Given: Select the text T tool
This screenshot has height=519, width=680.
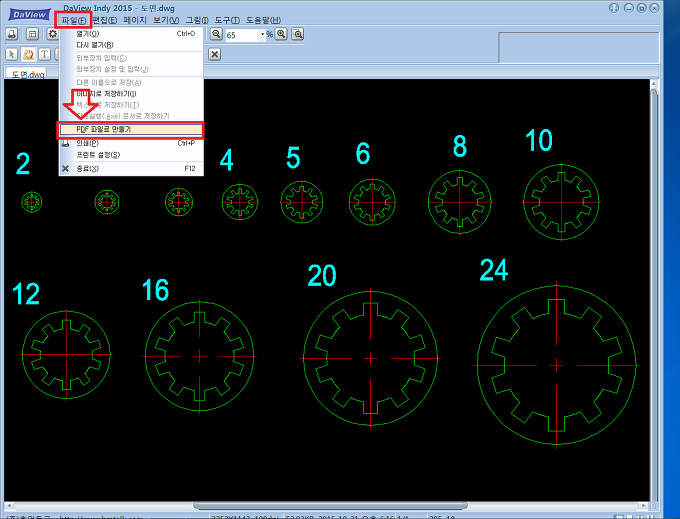Looking at the screenshot, I should 44,54.
